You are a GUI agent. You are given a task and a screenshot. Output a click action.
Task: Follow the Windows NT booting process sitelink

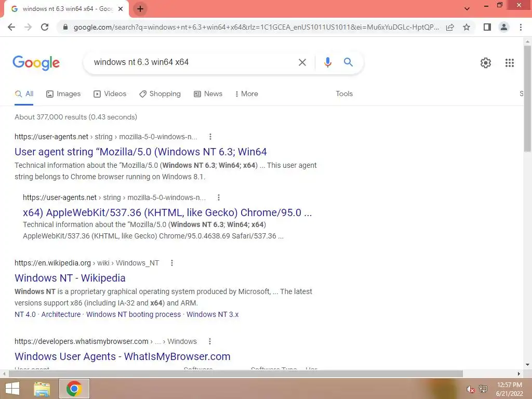134,314
